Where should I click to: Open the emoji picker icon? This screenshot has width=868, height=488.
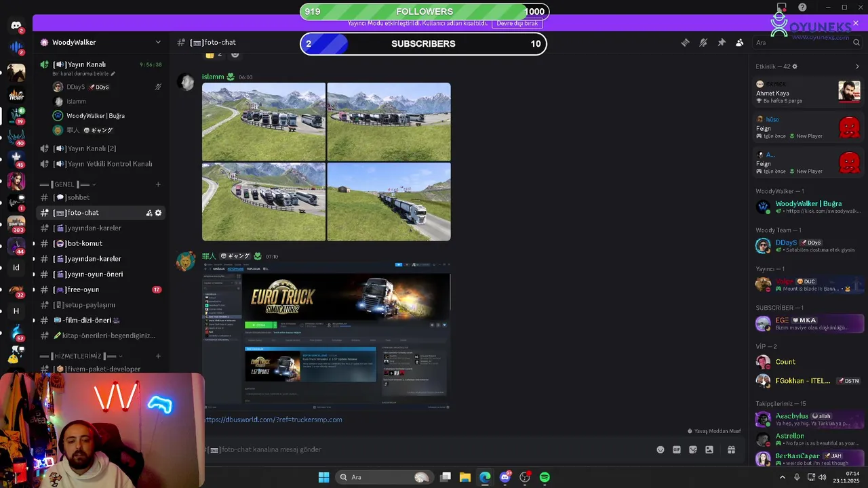[x=660, y=449]
